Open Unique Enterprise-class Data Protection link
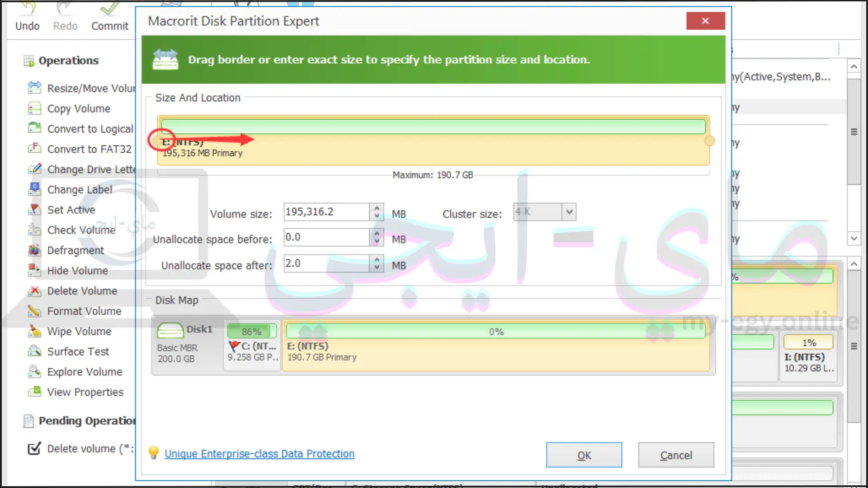Screen dimensions: 868x488 click(x=259, y=454)
